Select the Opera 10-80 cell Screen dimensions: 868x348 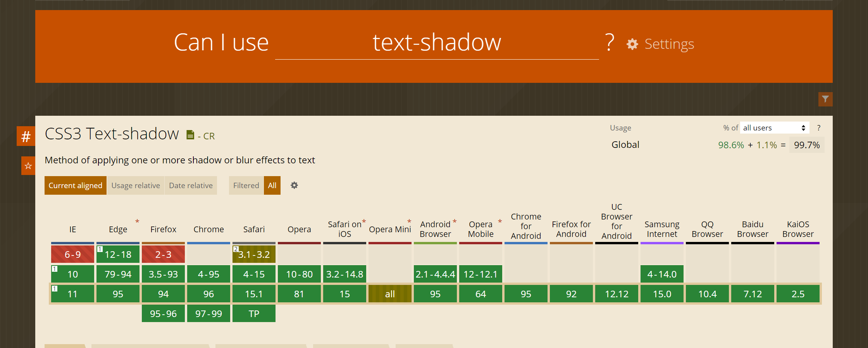[299, 274]
